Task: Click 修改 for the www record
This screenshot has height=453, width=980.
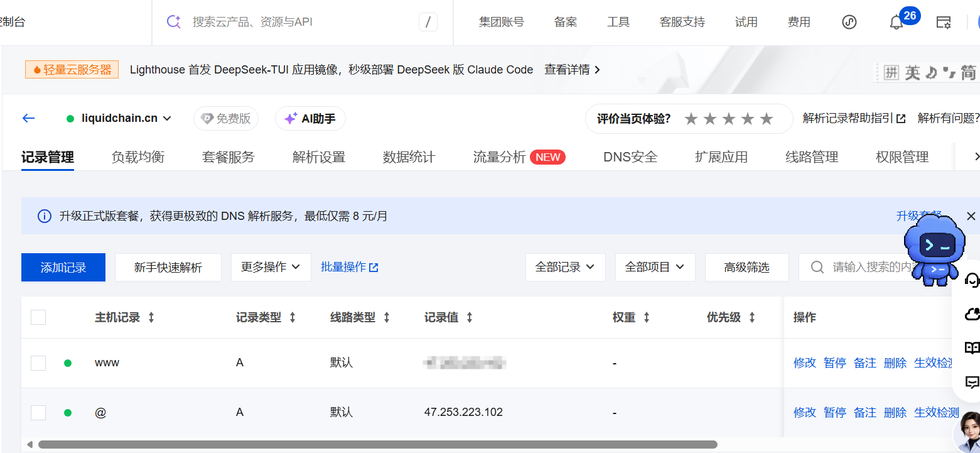Action: point(805,363)
